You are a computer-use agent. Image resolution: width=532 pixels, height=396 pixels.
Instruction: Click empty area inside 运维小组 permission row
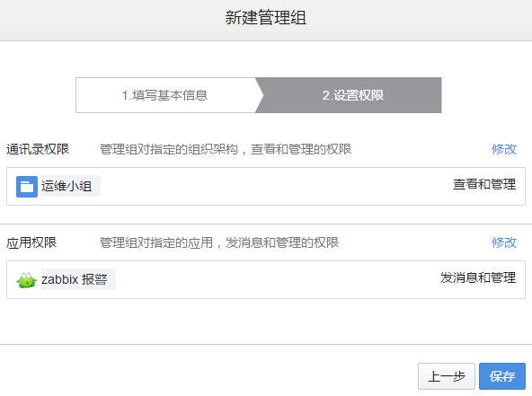(x=271, y=186)
